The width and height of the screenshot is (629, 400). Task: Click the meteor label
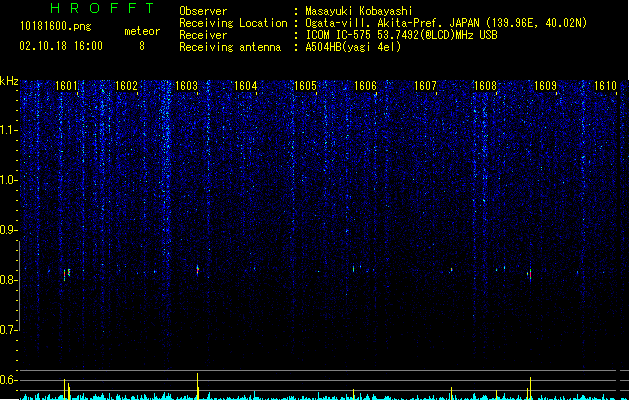pyautogui.click(x=142, y=31)
